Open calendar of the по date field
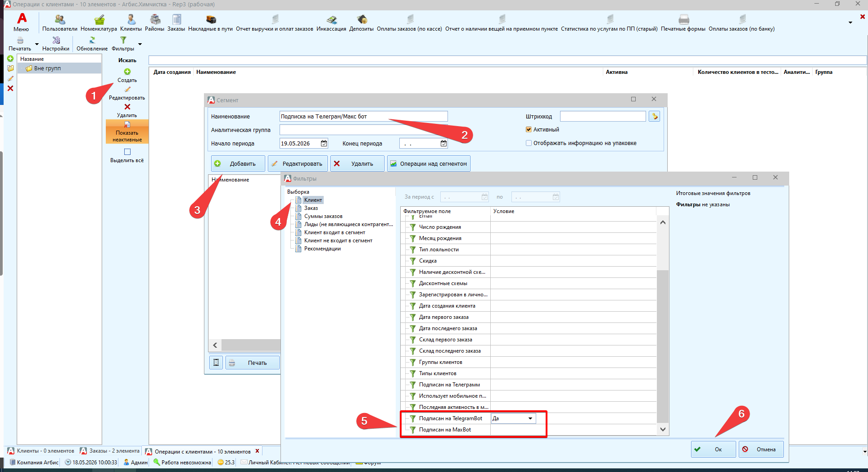868x472 pixels. click(x=556, y=197)
